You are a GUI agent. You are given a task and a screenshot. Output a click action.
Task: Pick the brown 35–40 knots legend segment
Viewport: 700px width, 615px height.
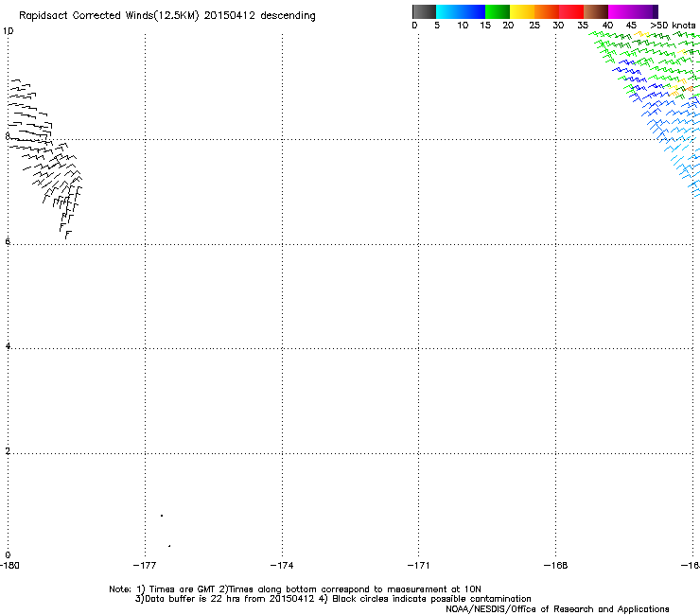click(596, 11)
